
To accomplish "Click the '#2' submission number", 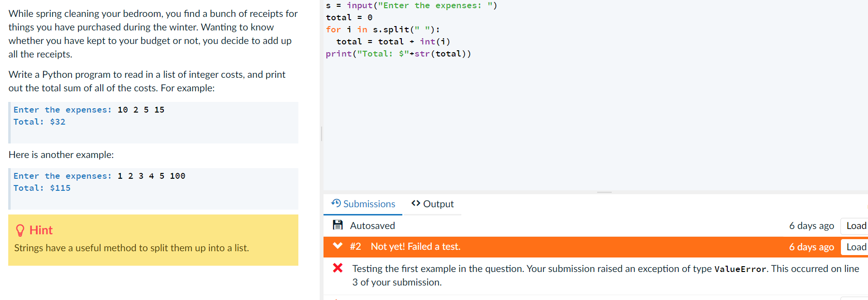I will (x=355, y=246).
